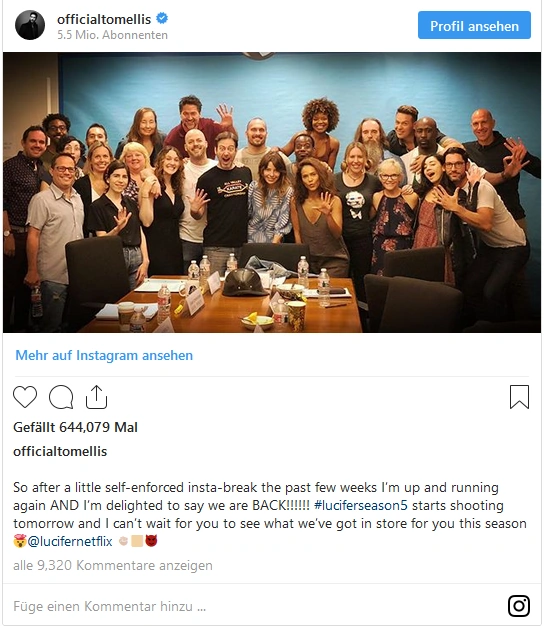Click the exploding head emoji before @lucifernetflix
Screen dimensions: 544x626
[x=20, y=541]
